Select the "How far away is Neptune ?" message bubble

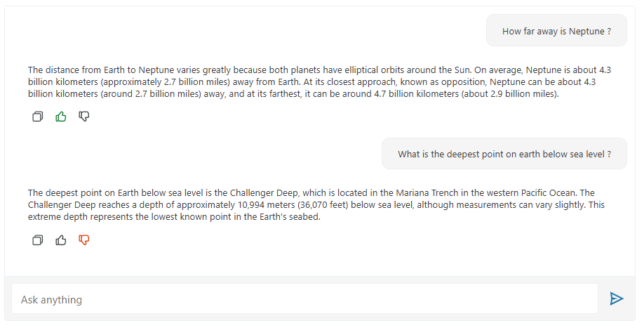[x=556, y=31]
